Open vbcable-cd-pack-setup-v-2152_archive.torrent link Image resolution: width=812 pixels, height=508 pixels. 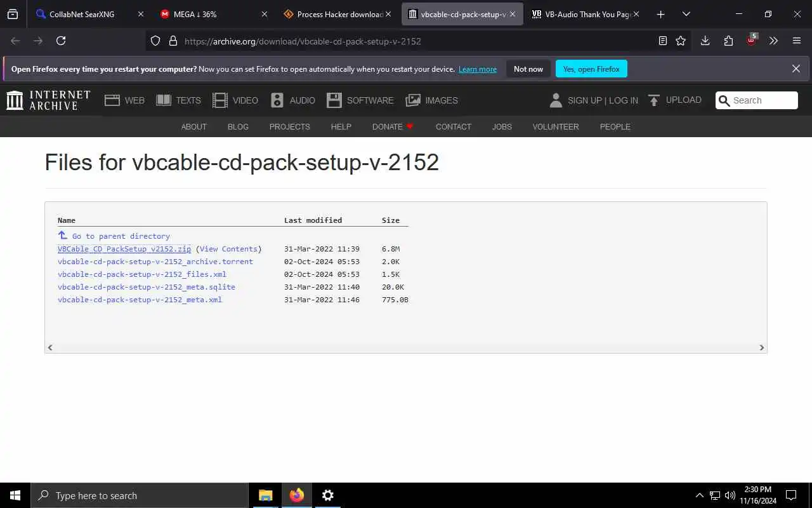pyautogui.click(x=155, y=262)
